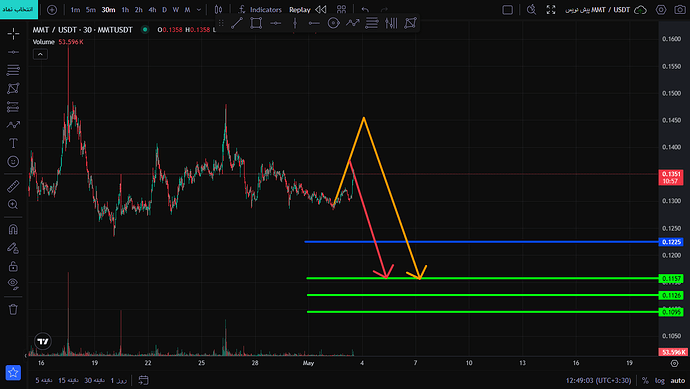Open the MMT / USDT layout name menu
The image size is (690, 389).
click(x=598, y=10)
